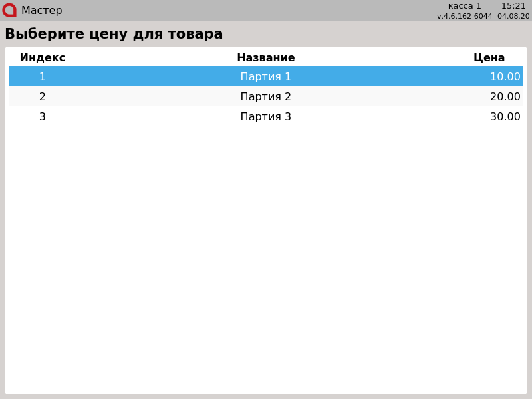Viewport: 532px width, 399px height.
Task: Click index 2 in the table
Action: point(43,96)
